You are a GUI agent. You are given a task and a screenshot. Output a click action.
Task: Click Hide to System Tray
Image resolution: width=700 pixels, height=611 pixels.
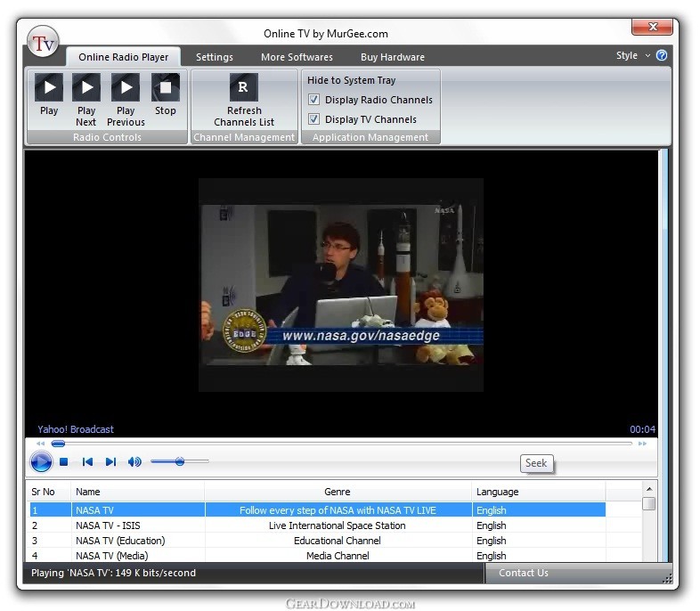coord(352,80)
